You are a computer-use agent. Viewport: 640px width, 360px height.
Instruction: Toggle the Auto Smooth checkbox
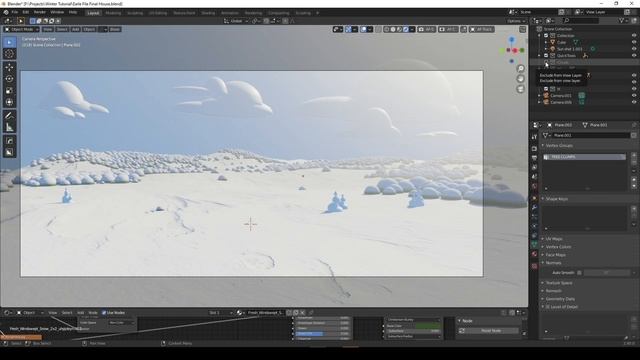pos(579,273)
